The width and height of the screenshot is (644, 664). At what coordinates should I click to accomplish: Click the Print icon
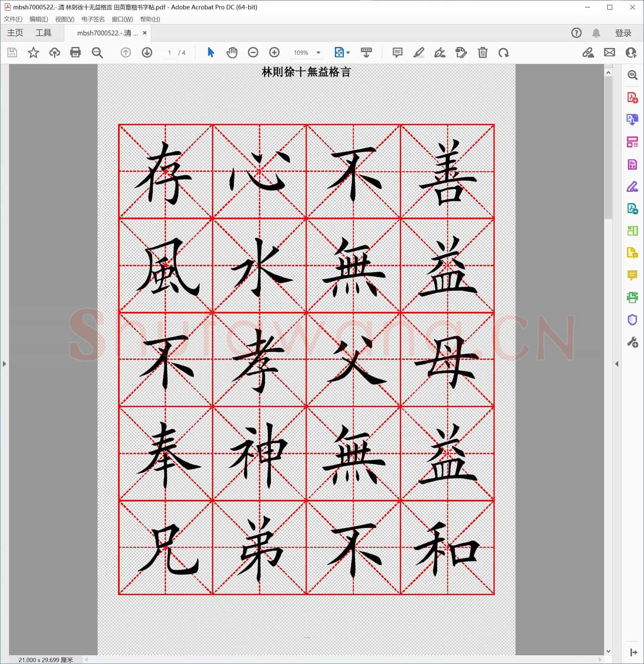click(x=76, y=52)
